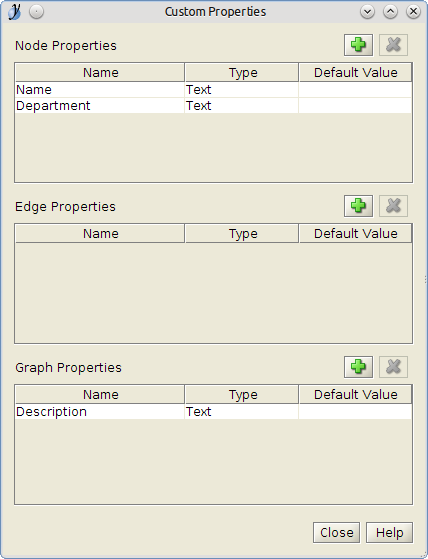Click Name column header in Edge Properties table
The image size is (428, 559).
tap(100, 234)
